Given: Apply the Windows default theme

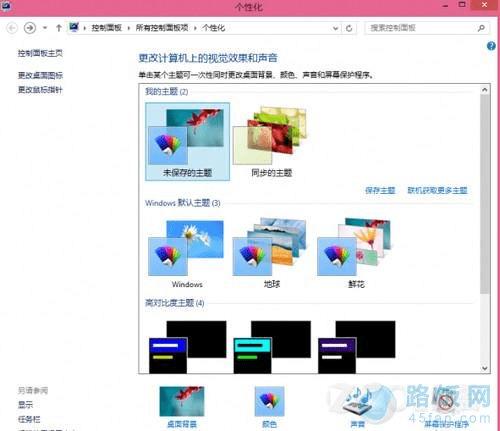Looking at the screenshot, I should (x=187, y=253).
